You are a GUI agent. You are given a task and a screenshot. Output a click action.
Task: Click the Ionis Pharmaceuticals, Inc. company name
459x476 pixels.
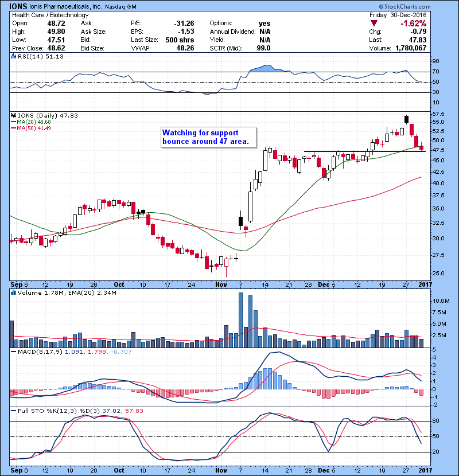tap(66, 7)
